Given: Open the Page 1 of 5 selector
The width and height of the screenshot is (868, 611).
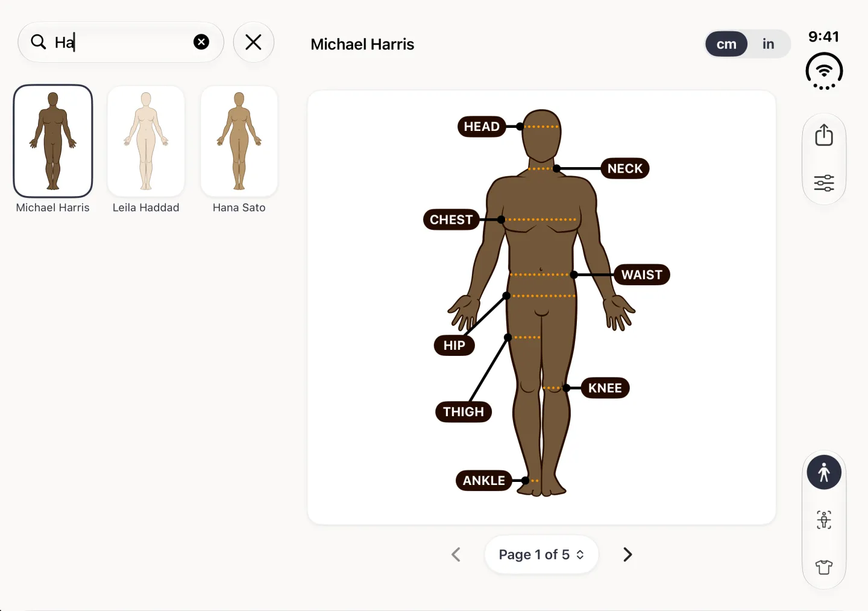Looking at the screenshot, I should pos(541,554).
